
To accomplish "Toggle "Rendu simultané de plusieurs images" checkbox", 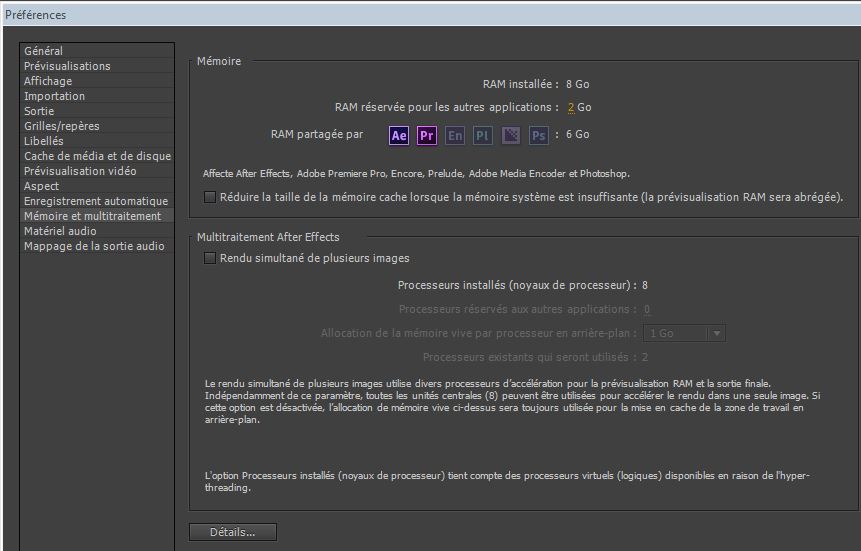I will (x=210, y=258).
